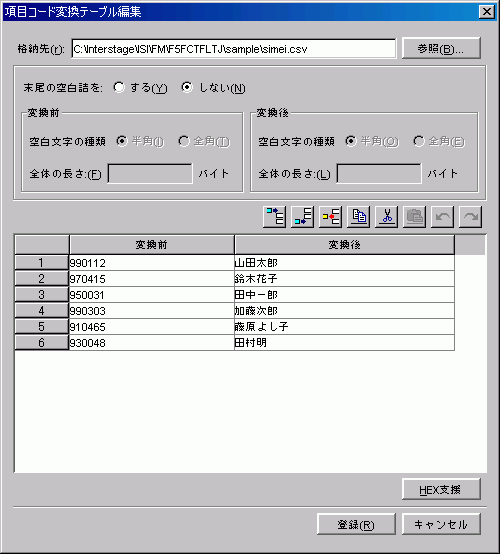Select row header number 5
Screen dimensions: 500x554
pyautogui.click(x=42, y=326)
